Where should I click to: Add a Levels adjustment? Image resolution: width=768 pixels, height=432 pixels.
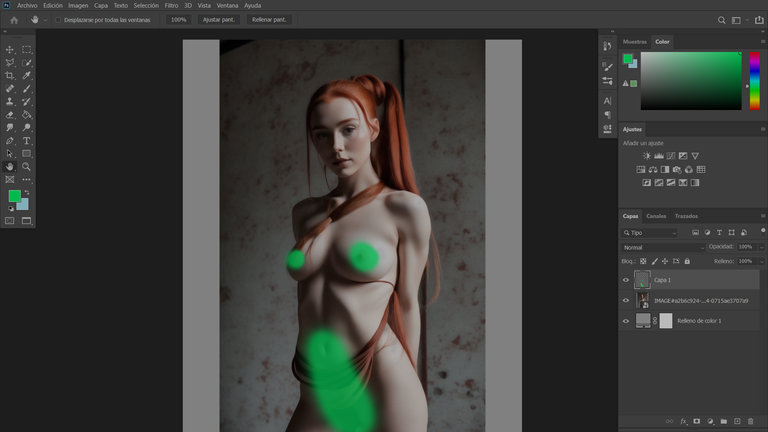pyautogui.click(x=659, y=156)
